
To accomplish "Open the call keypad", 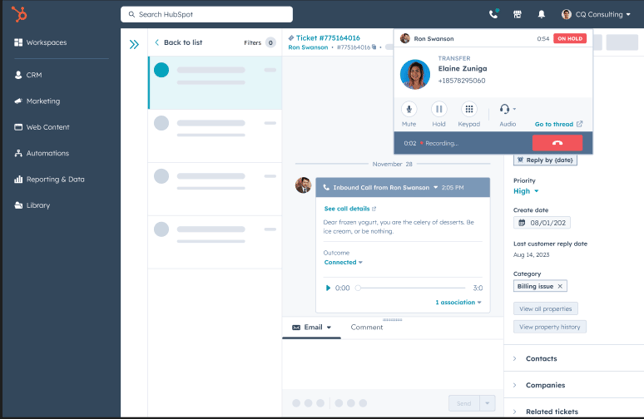I will pos(469,109).
